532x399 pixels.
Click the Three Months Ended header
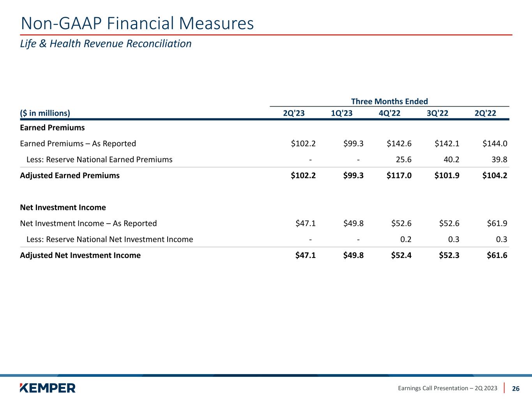pos(389,101)
